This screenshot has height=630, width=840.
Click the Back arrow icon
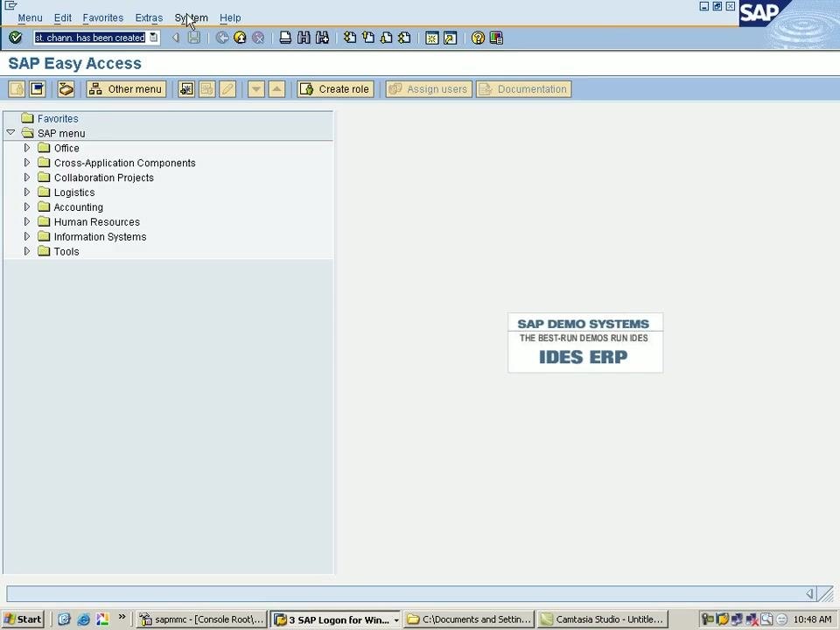[x=221, y=38]
